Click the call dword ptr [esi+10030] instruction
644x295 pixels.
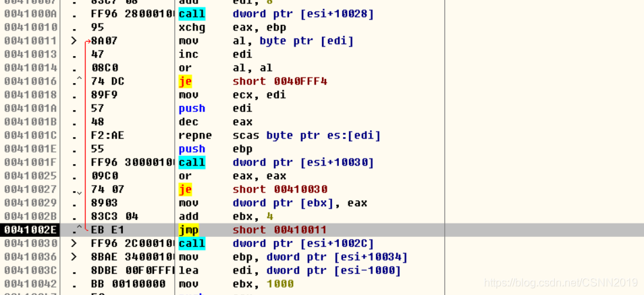click(x=276, y=162)
